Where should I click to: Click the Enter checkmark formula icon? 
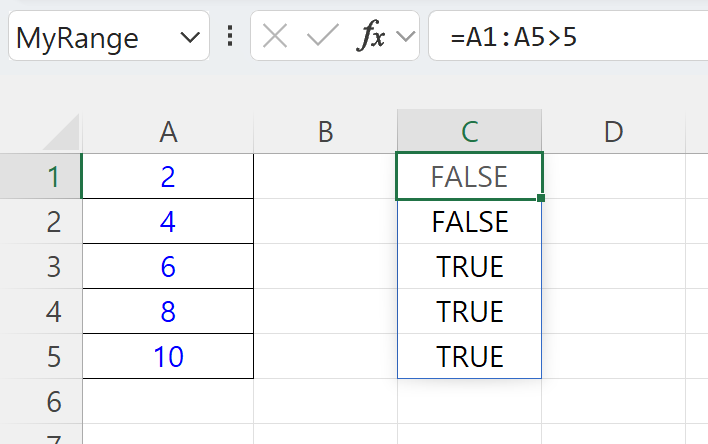322,35
